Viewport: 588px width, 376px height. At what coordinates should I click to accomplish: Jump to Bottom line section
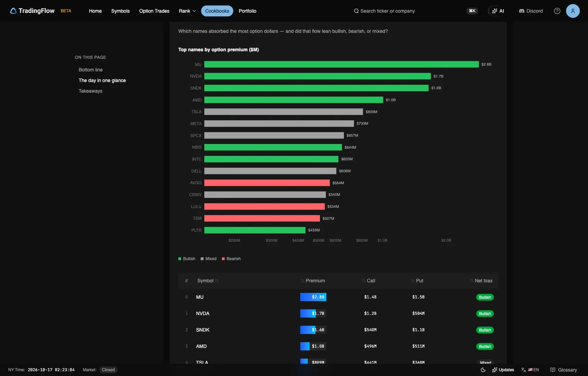[91, 70]
